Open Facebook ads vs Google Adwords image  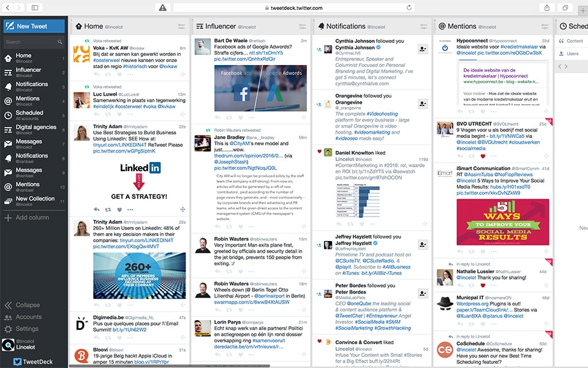tap(261, 88)
